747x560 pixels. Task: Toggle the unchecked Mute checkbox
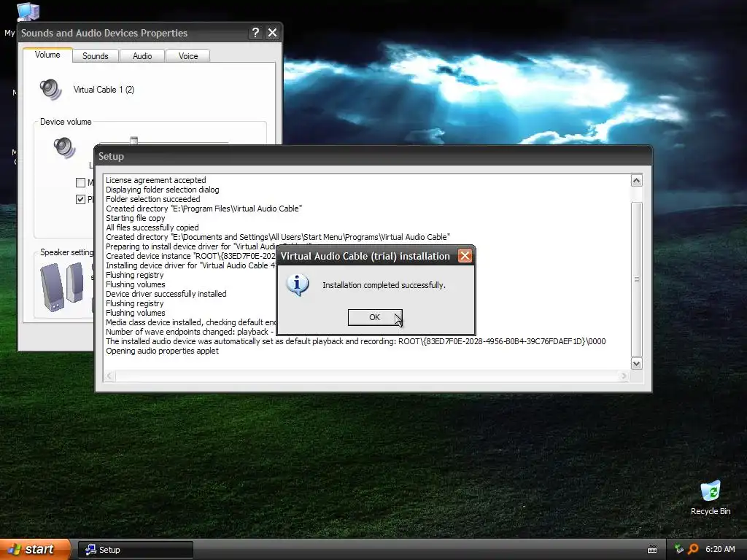coord(80,182)
